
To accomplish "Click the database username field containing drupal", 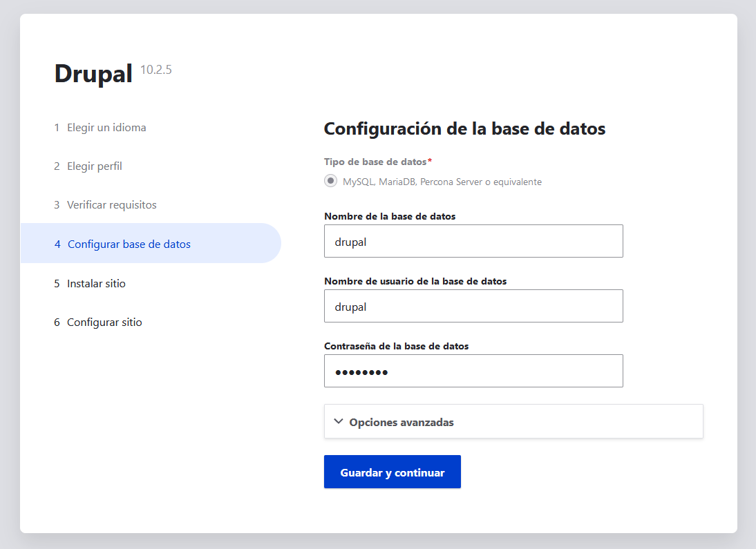I will (473, 306).
